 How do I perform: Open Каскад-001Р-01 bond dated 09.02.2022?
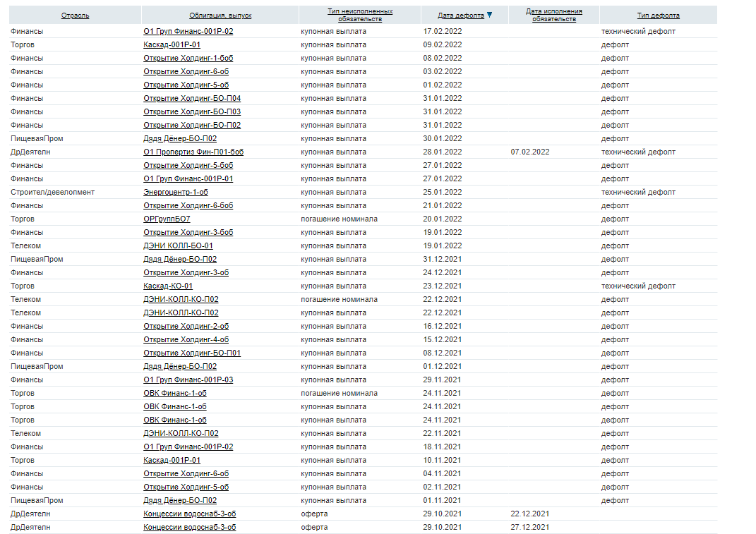click(x=172, y=45)
